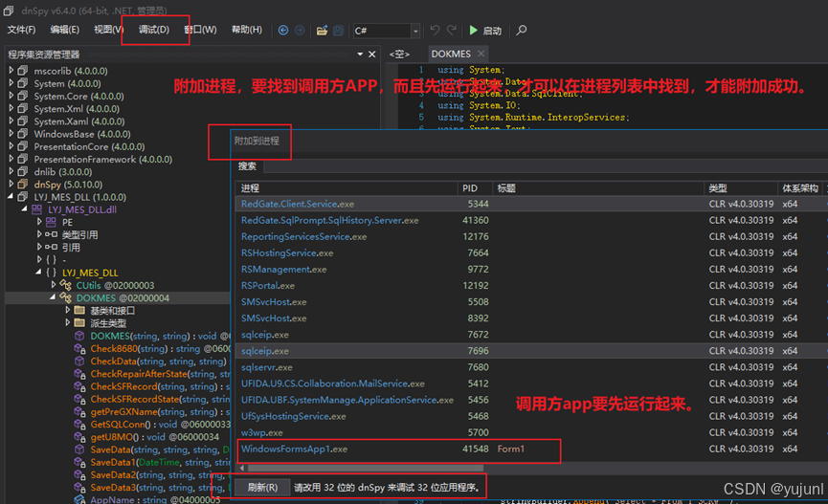This screenshot has width=828, height=504.
Task: Click the navigate forward arrow icon
Action: coord(300,31)
